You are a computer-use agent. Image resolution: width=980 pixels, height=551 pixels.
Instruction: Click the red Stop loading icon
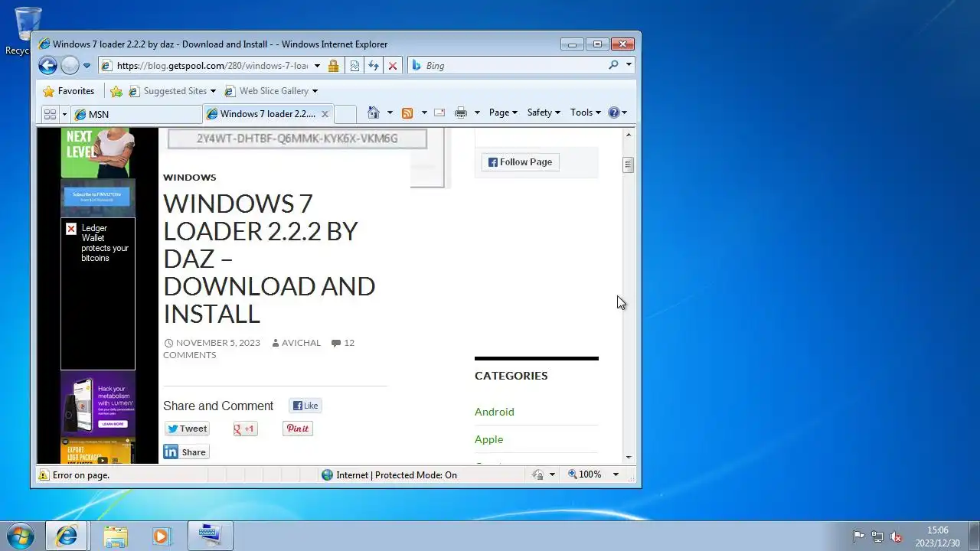pyautogui.click(x=393, y=66)
